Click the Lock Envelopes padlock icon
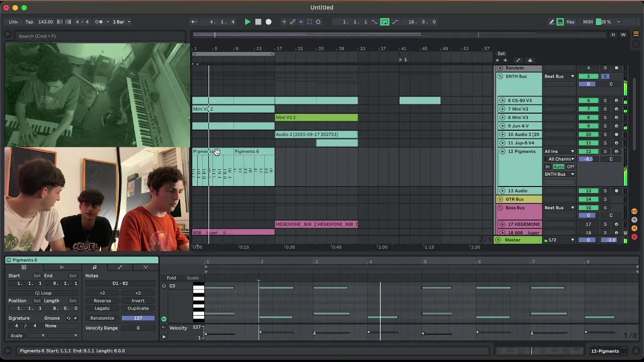The width and height of the screenshot is (644, 362). click(530, 60)
